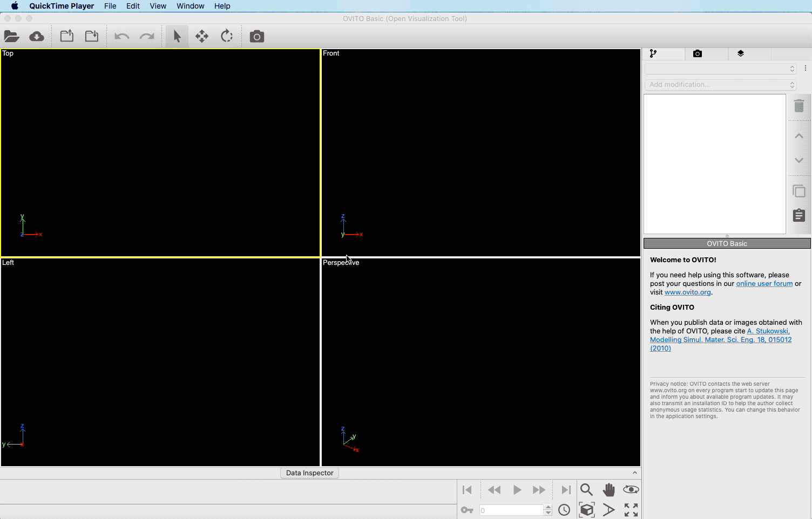812x519 pixels.
Task: Expand the Data Inspector chevron
Action: click(635, 473)
